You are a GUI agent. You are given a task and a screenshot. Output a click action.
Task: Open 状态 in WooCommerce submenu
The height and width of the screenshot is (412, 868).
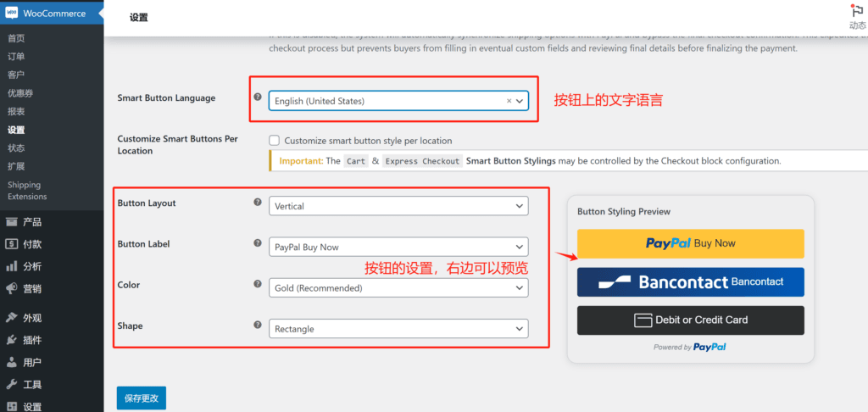tap(16, 148)
